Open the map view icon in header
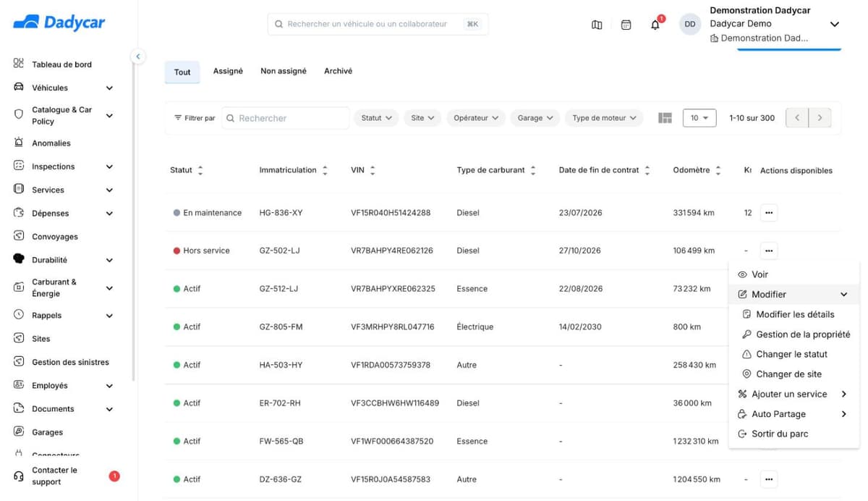 pos(597,25)
